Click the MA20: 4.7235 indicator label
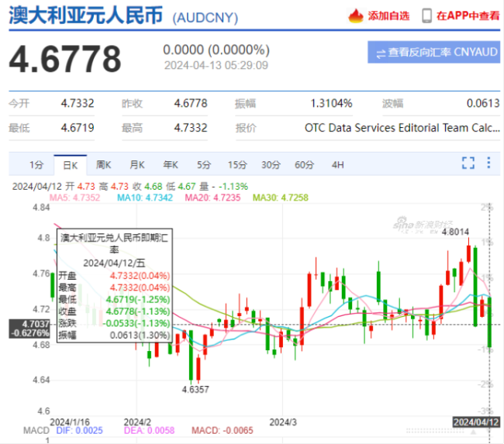Screen dimensions: 504x444 point(212,198)
